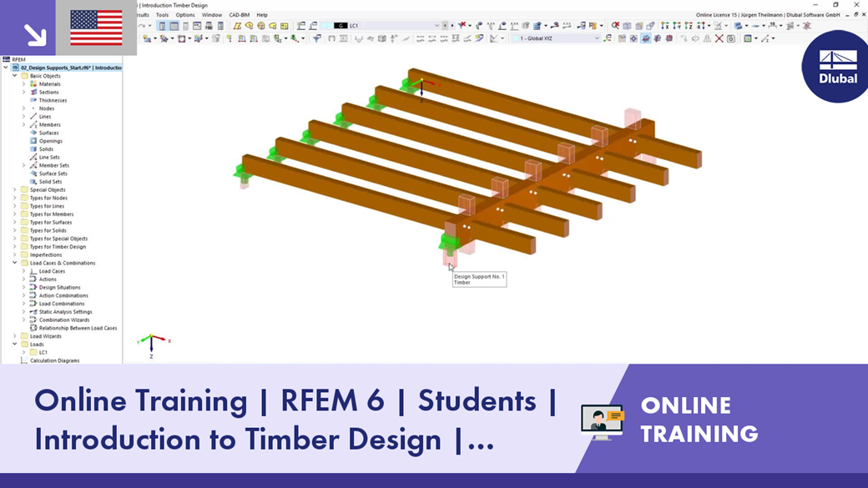Select Load Combinations tree item

(x=62, y=304)
